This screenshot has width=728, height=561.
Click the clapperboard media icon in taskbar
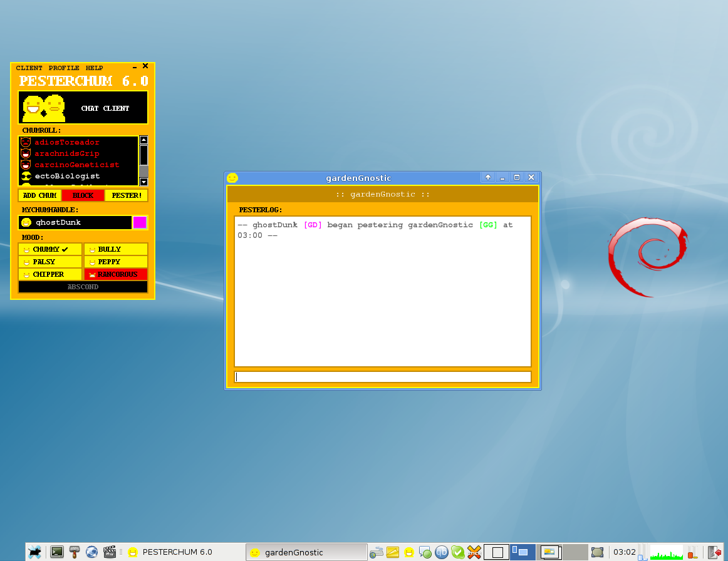click(x=109, y=552)
